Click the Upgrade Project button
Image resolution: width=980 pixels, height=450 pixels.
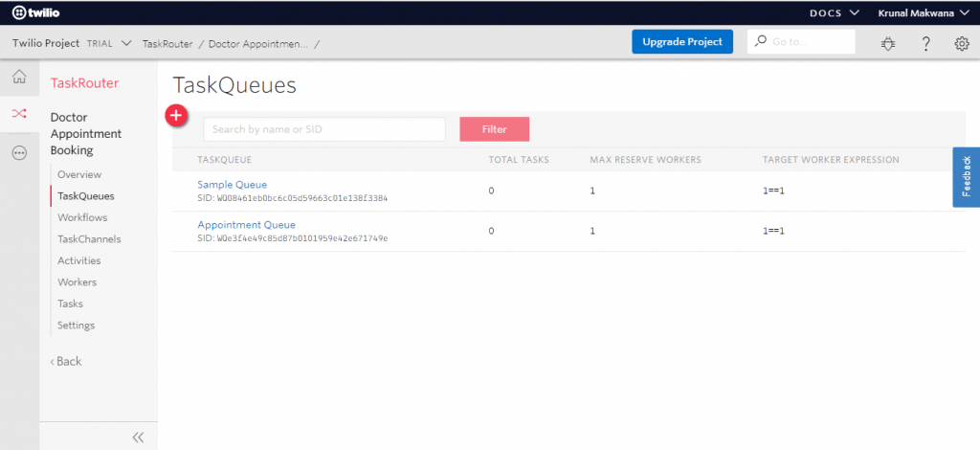(x=682, y=42)
